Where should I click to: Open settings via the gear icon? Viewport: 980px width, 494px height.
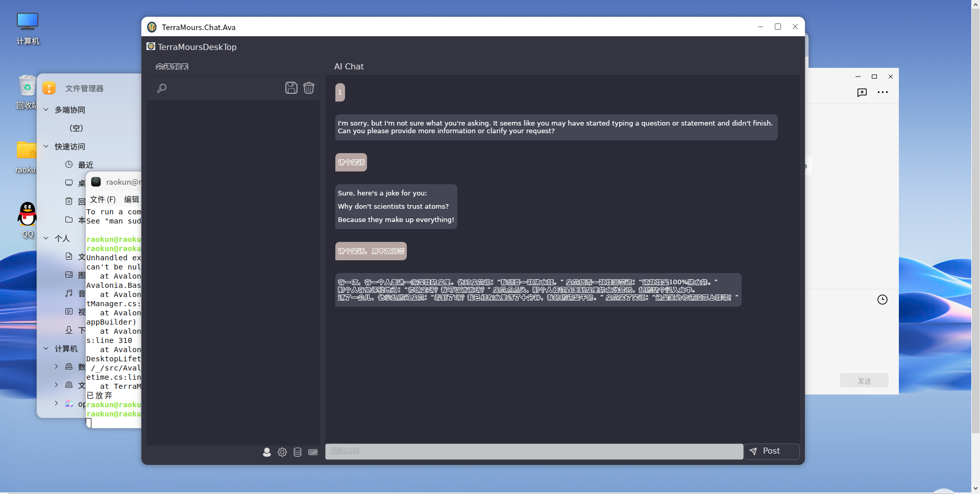click(x=282, y=452)
